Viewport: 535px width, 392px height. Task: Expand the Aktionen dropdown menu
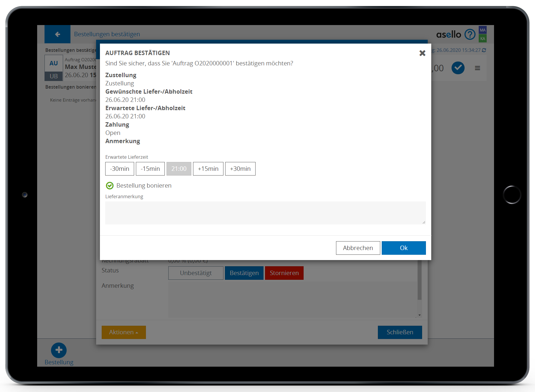124,332
